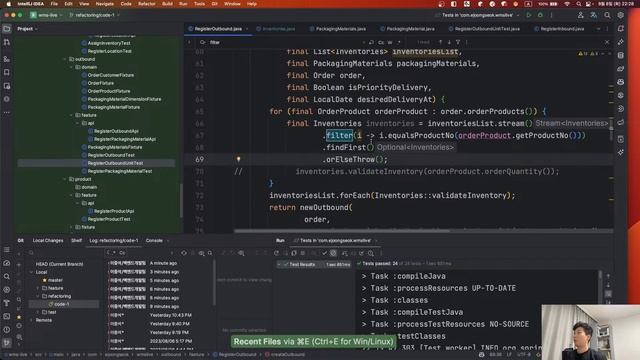Click the macOS Spotlight search icon
This screenshot has width=640, height=360.
(x=578, y=4)
